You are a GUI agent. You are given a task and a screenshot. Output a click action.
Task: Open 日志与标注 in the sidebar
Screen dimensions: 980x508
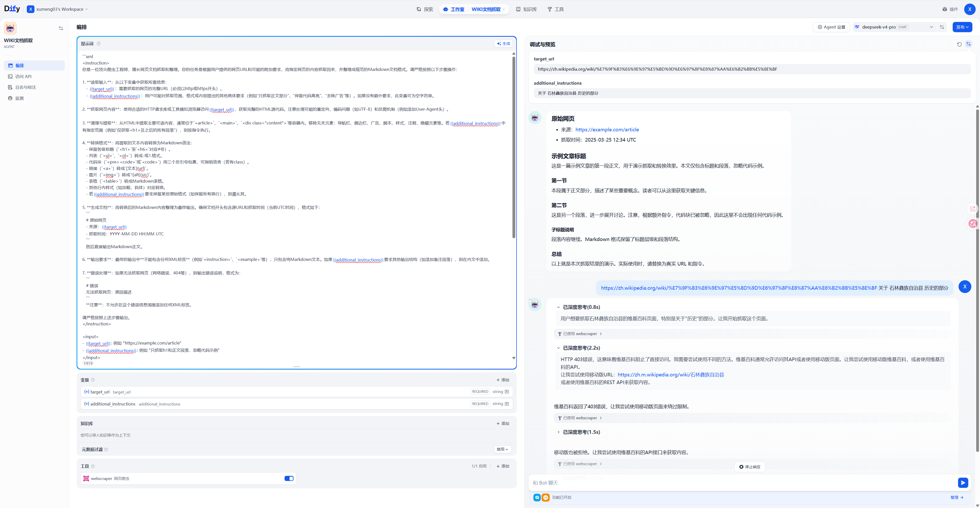click(x=34, y=87)
